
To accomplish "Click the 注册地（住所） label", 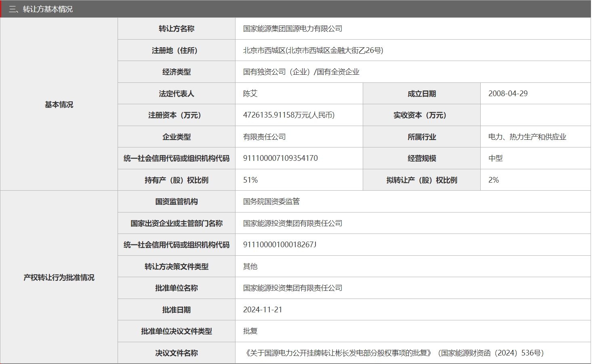I will point(177,50).
